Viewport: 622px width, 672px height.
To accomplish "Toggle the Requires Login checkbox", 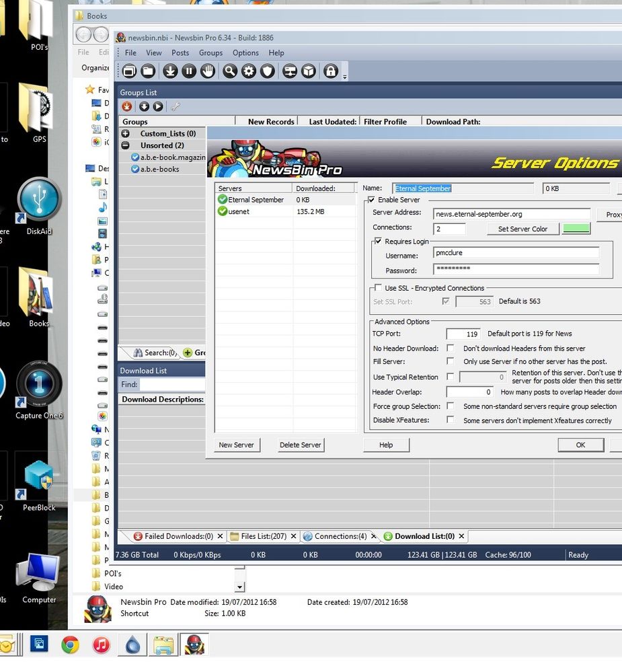I will (379, 241).
